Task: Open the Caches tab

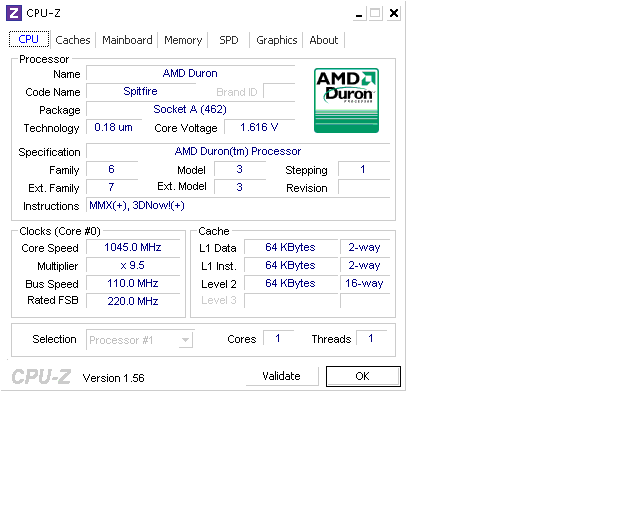Action: coord(73,40)
